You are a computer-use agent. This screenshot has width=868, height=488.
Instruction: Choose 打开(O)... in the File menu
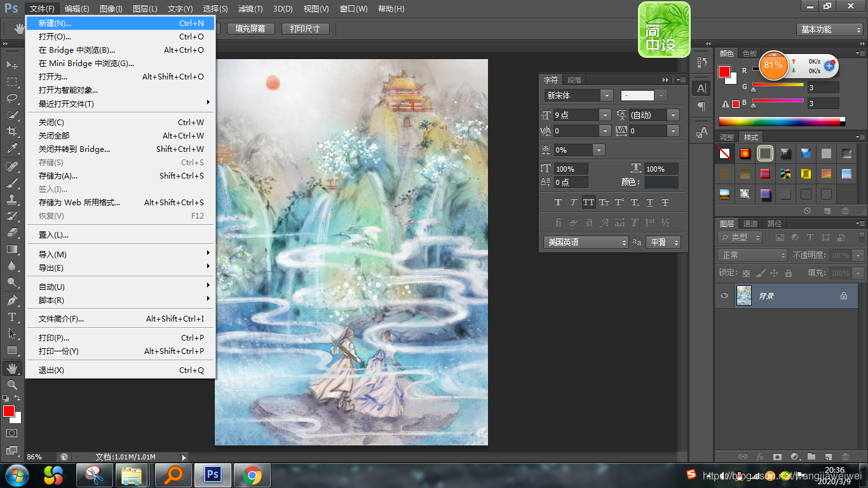point(120,36)
